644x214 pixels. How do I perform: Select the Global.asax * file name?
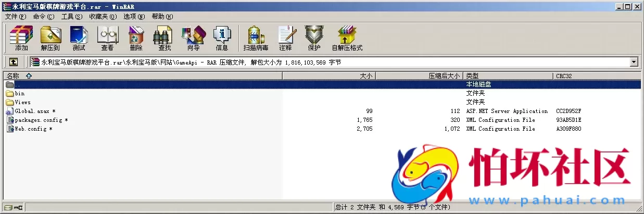(x=35, y=111)
